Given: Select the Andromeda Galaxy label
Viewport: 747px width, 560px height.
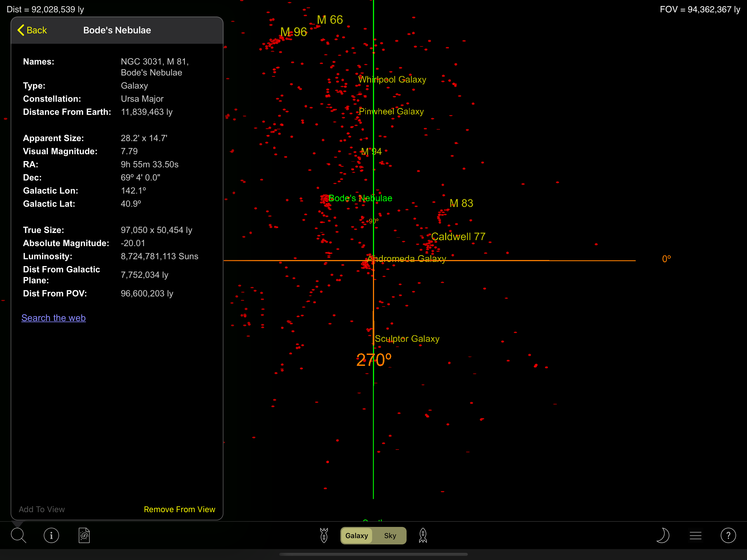Looking at the screenshot, I should coord(407,259).
